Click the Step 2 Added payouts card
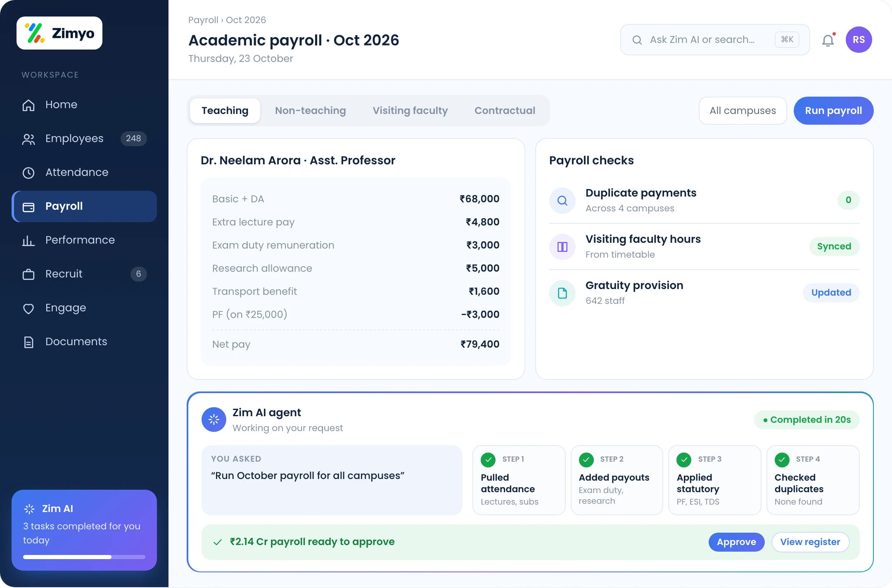Image resolution: width=892 pixels, height=588 pixels. coord(617,480)
